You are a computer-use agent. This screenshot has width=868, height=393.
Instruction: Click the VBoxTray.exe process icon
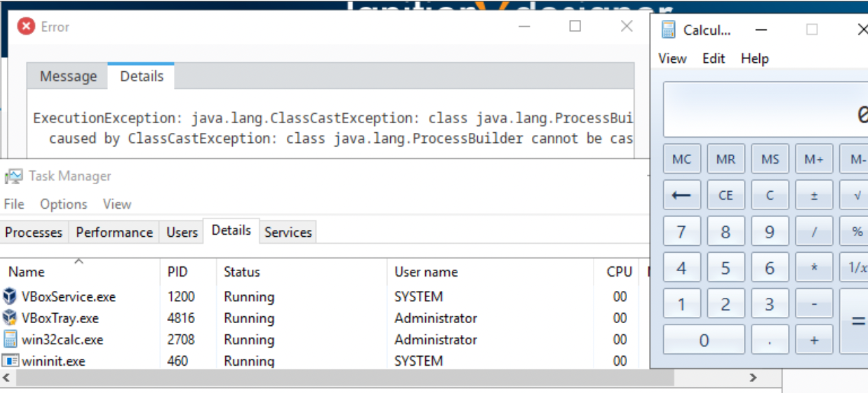(x=10, y=318)
